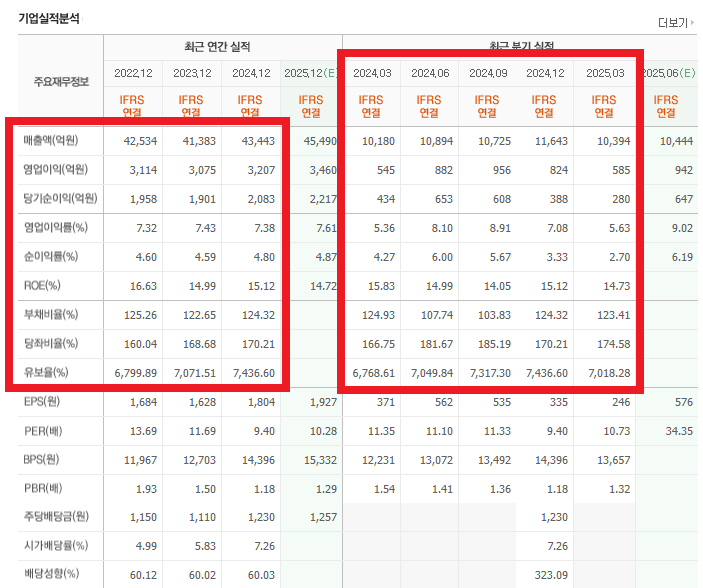Click PER value 34.35
Viewport: 703px width, 588px height.
coord(679,431)
